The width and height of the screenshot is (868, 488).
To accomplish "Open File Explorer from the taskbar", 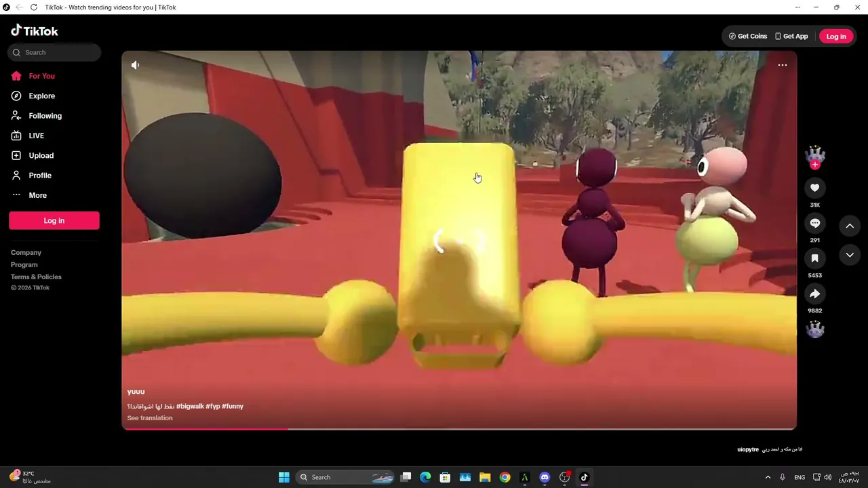I will (x=485, y=477).
